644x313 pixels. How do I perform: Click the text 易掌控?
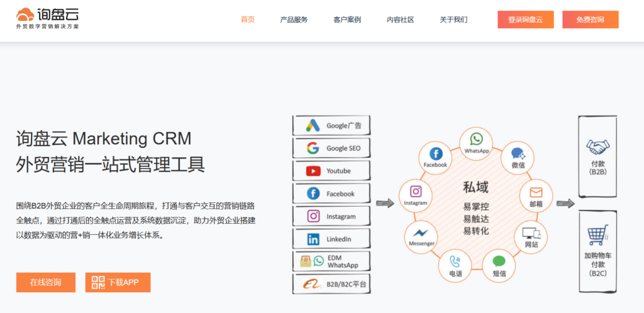click(x=476, y=206)
